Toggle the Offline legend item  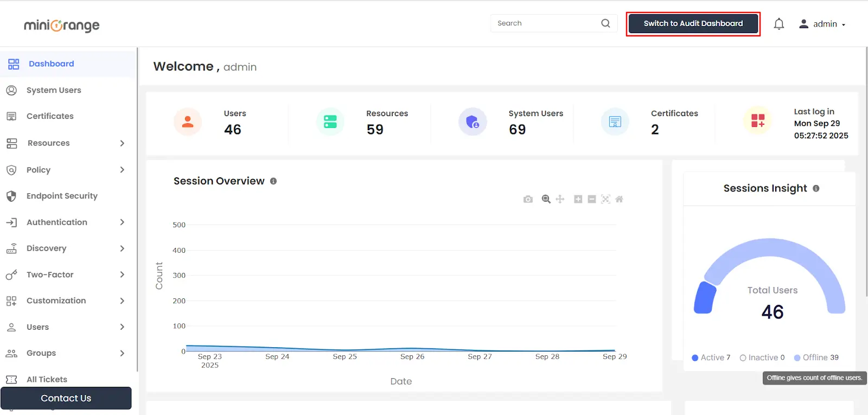coord(816,357)
